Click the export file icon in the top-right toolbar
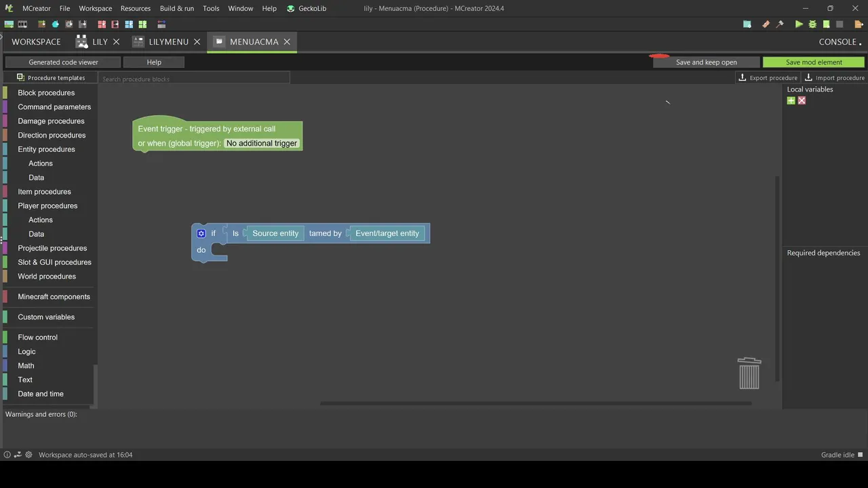Image resolution: width=868 pixels, height=488 pixels. [x=859, y=24]
